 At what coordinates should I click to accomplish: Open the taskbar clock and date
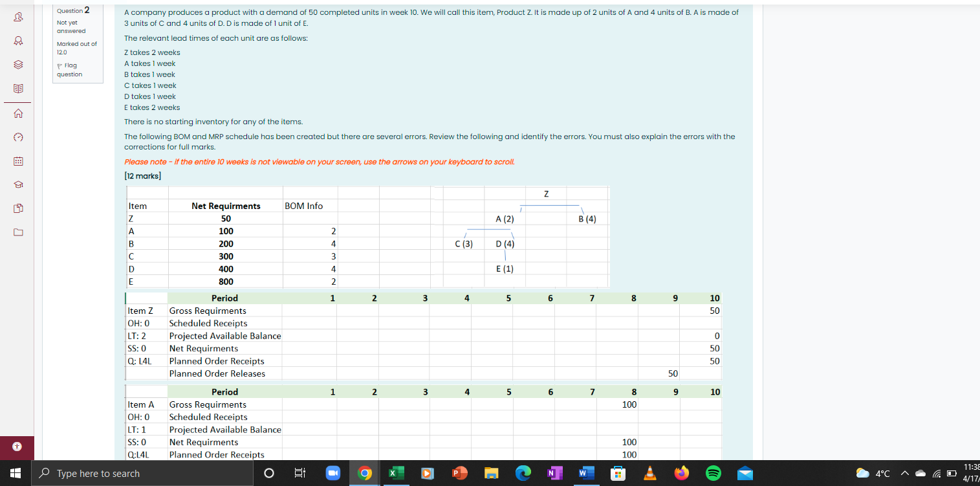971,473
